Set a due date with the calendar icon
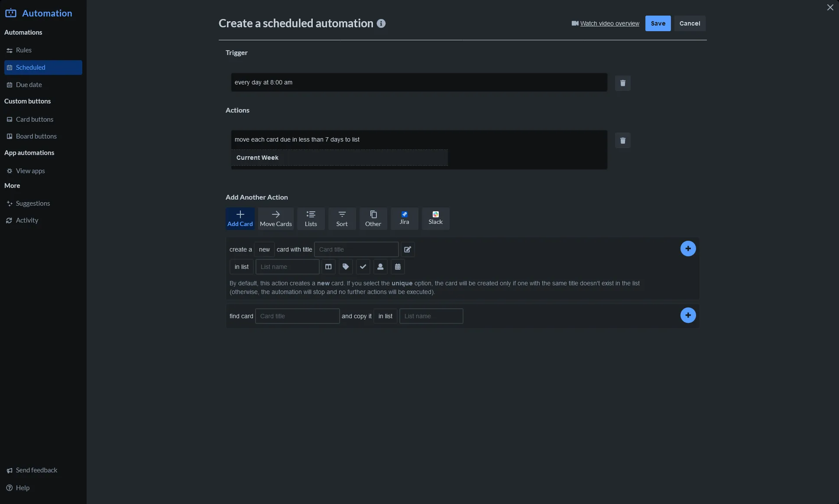The image size is (839, 504). click(398, 267)
